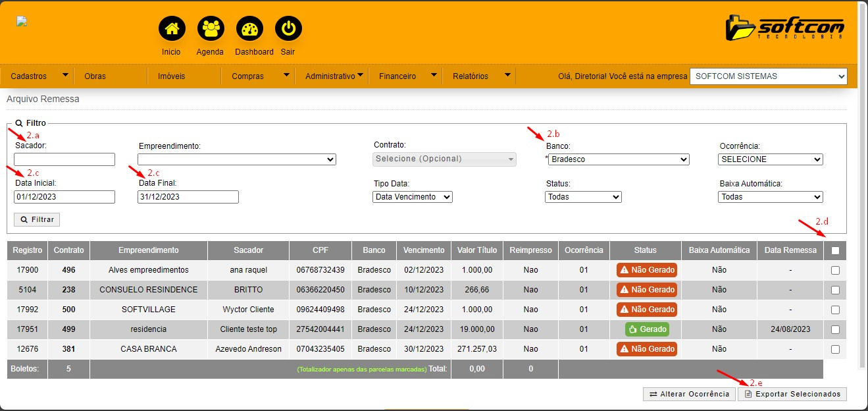Image resolution: width=868 pixels, height=411 pixels.
Task: Open the Banco dropdown showing Bradesco
Action: [619, 159]
